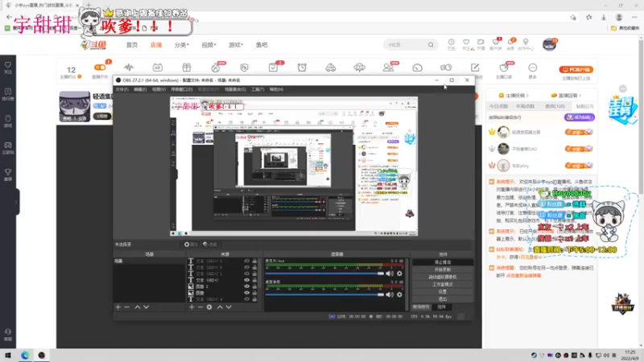644x362 pixels.
Task: Remove the scene with minus icon
Action: click(x=127, y=307)
